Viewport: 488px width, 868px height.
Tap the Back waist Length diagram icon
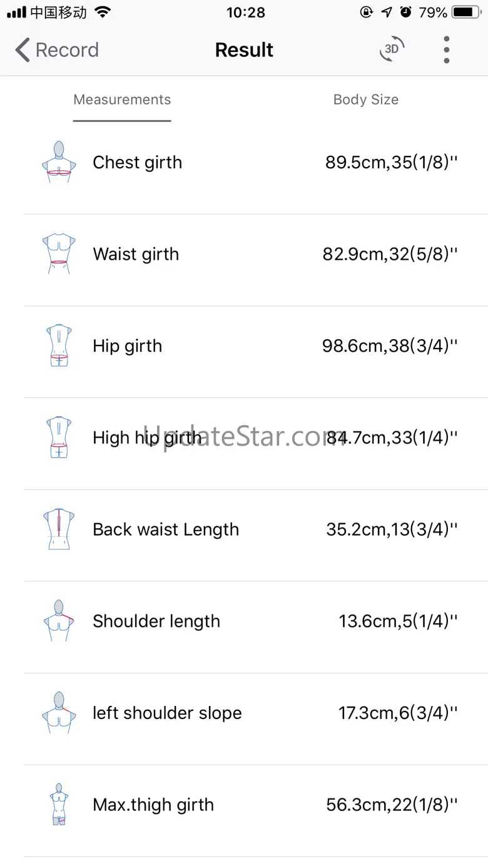[59, 529]
